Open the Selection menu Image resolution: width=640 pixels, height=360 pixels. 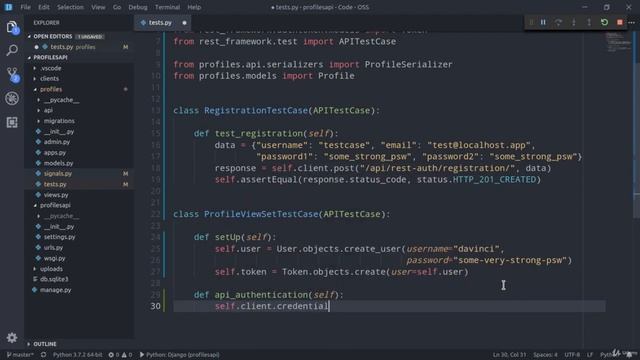[70, 7]
